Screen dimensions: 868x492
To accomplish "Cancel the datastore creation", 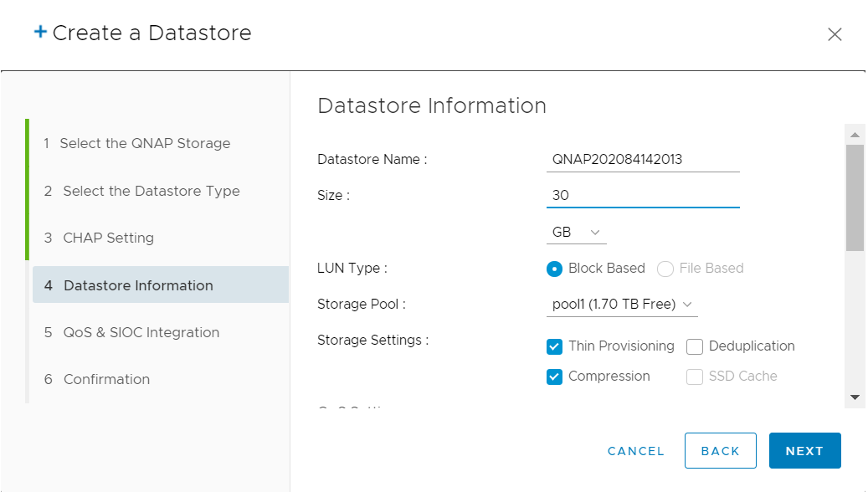I will 635,450.
